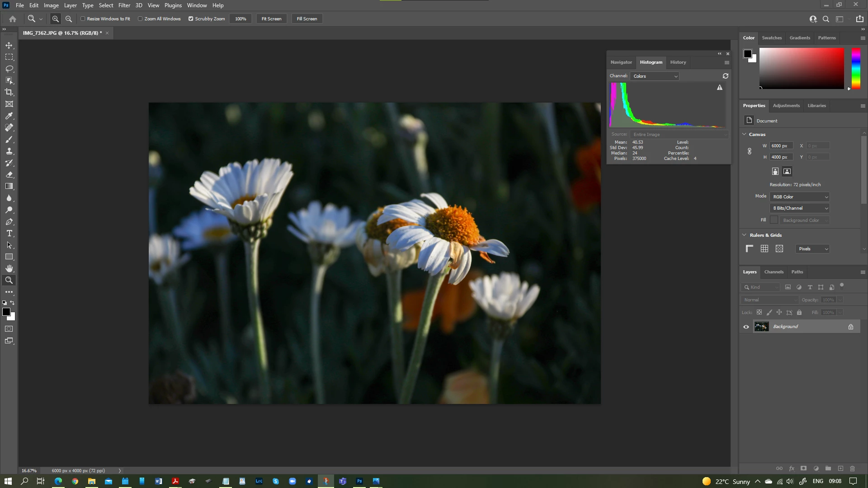Click the zoom out magnifier in options bar
The width and height of the screenshot is (868, 488).
coord(69,19)
